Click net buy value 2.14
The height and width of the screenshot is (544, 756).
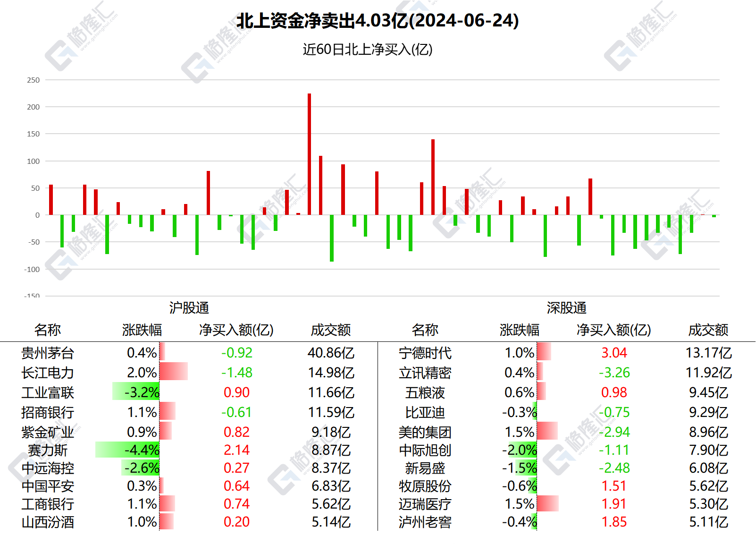pyautogui.click(x=236, y=450)
